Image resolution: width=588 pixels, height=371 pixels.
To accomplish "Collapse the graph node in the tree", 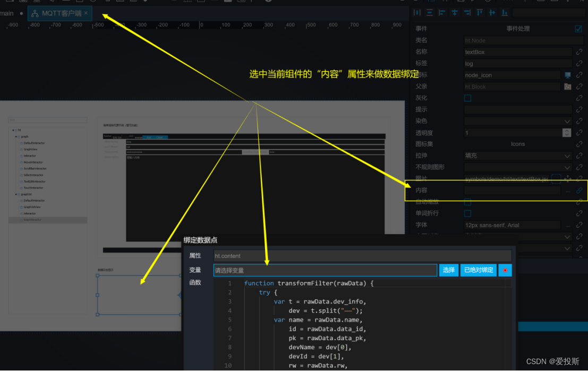I will pyautogui.click(x=16, y=136).
